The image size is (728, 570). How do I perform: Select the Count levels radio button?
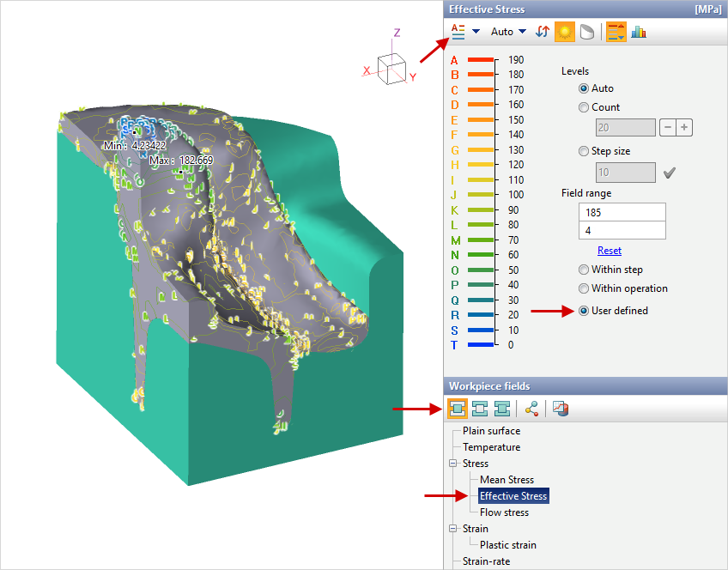[584, 107]
